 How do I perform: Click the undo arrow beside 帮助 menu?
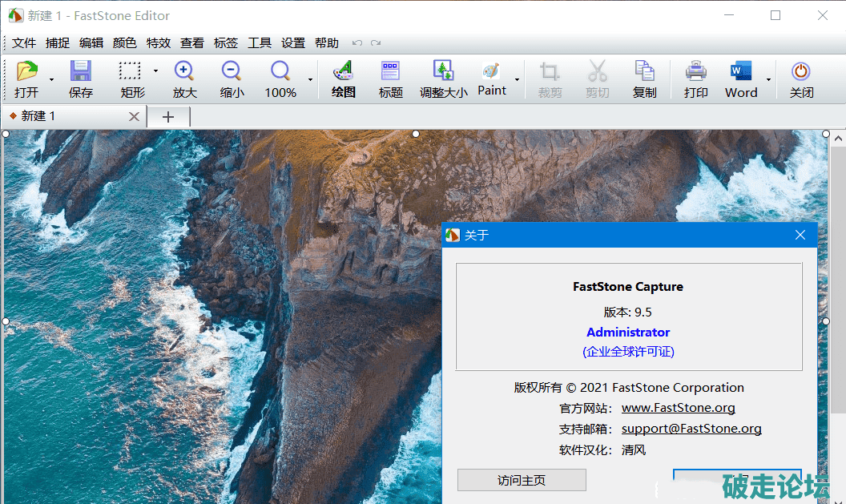pyautogui.click(x=357, y=43)
